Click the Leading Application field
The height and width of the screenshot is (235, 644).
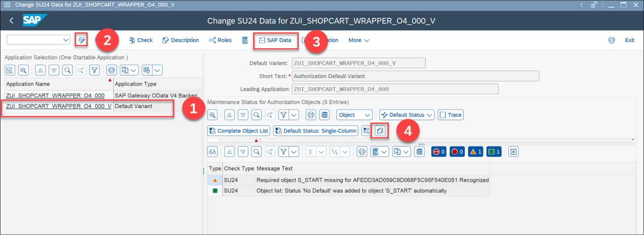pos(395,89)
